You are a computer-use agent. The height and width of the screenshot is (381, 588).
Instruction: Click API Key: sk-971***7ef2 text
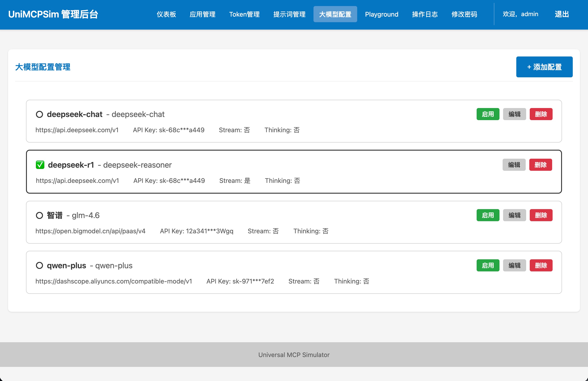point(240,281)
